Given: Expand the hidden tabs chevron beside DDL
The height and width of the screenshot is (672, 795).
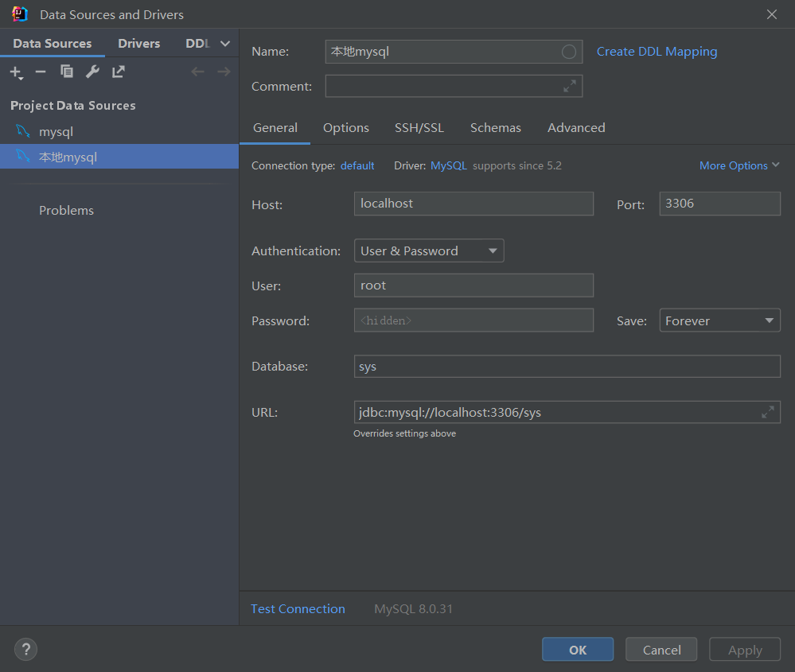Looking at the screenshot, I should 225,44.
